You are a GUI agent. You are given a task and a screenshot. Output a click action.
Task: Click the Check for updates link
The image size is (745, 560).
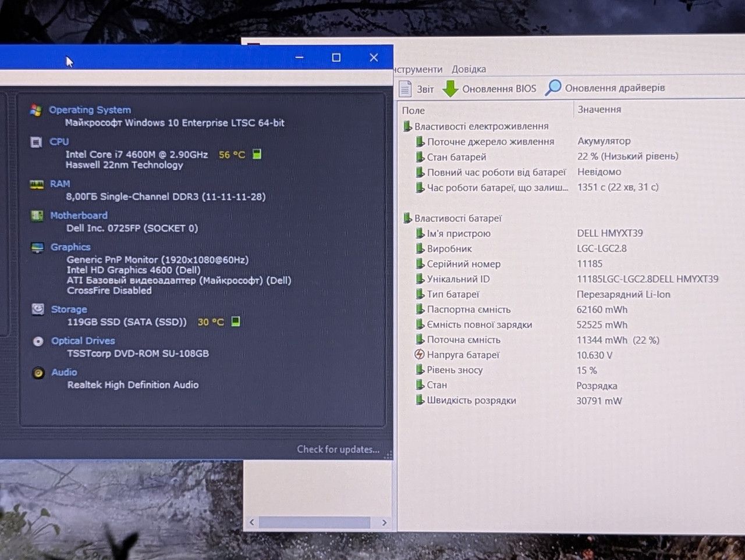338,449
